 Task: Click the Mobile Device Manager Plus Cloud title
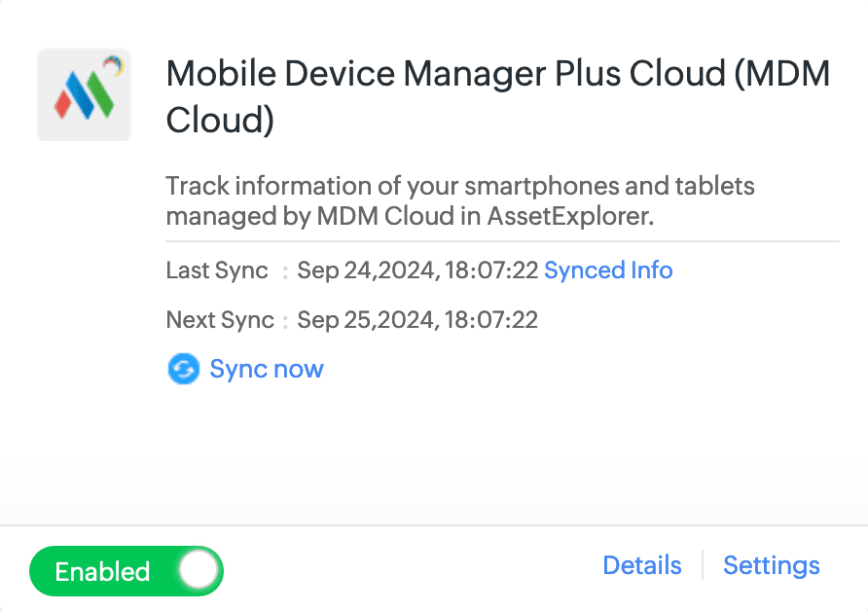pyautogui.click(x=448, y=74)
